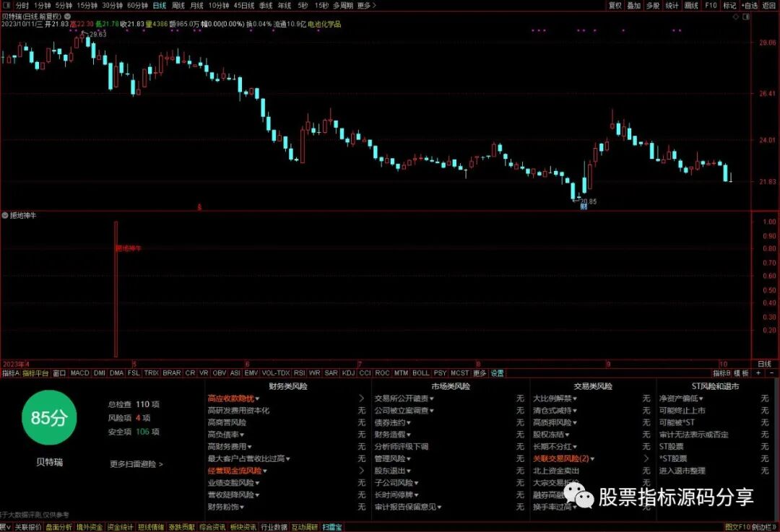Select the KDJ indicator tab
Viewport: 780px width, 532px height.
click(x=348, y=373)
